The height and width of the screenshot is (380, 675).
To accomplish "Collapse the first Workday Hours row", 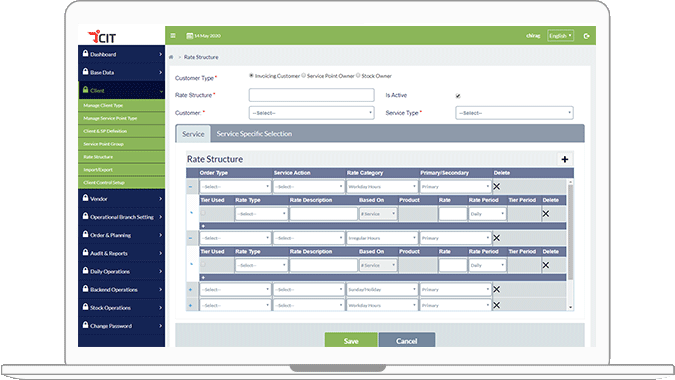I will (x=190, y=187).
